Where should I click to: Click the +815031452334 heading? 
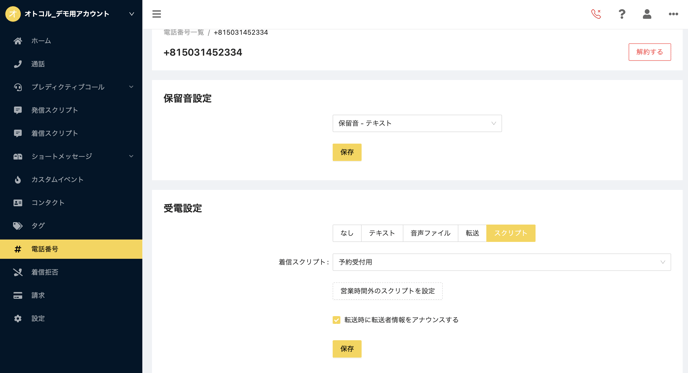click(203, 53)
